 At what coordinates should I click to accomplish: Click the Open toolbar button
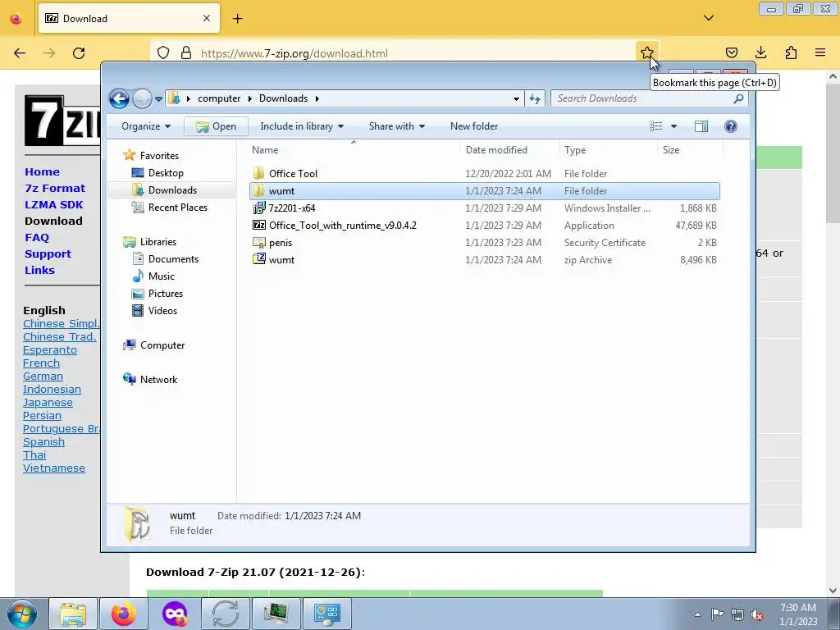[216, 126]
